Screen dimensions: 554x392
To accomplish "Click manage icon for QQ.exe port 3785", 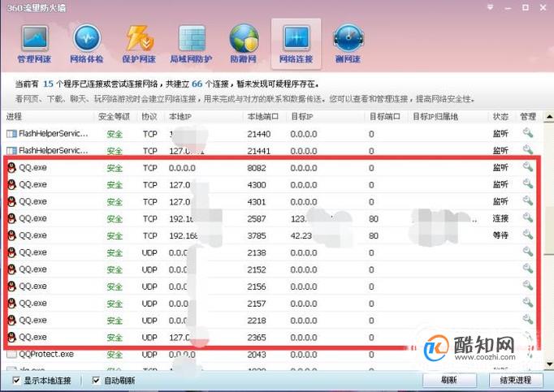I will (528, 235).
